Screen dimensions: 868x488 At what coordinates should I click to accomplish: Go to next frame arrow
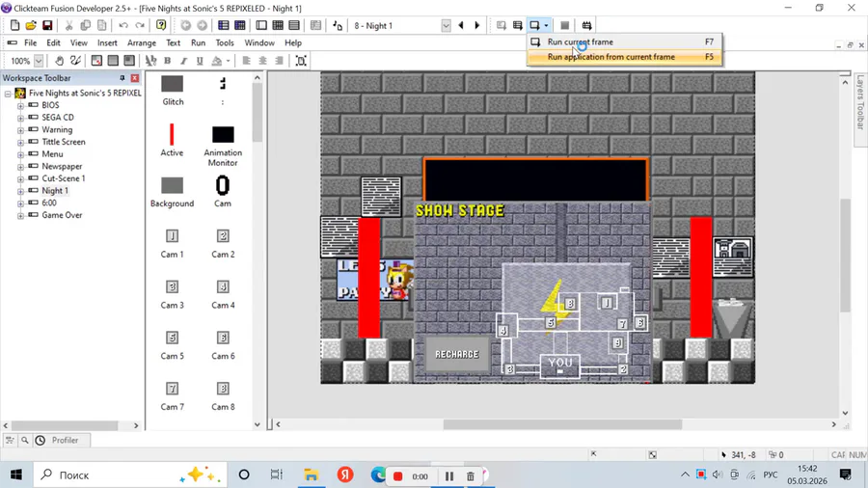pos(477,25)
